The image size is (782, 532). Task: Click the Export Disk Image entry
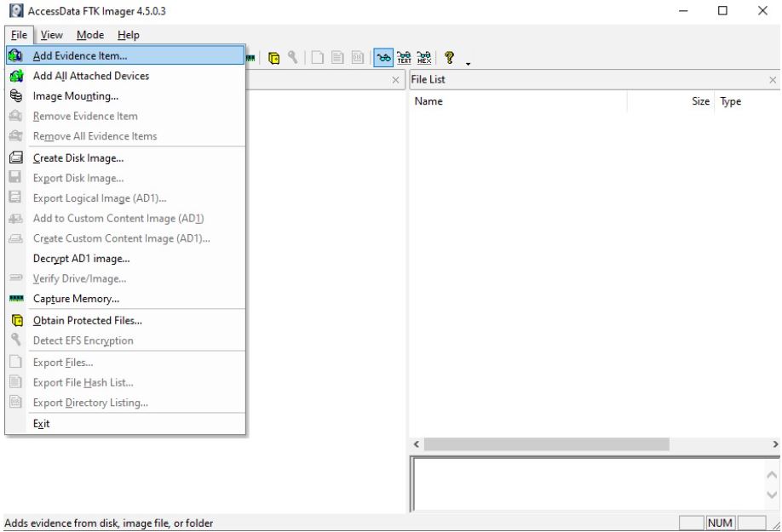coord(125,178)
